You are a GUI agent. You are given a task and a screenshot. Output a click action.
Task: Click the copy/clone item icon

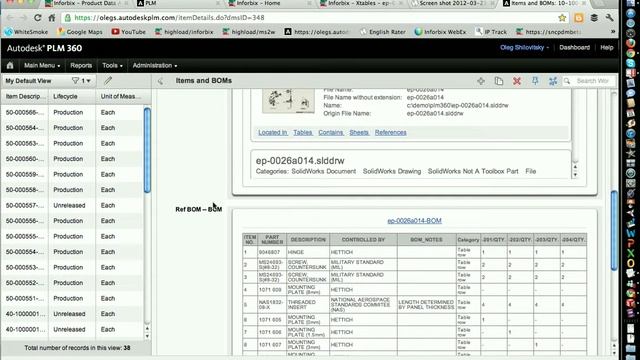[x=499, y=81]
